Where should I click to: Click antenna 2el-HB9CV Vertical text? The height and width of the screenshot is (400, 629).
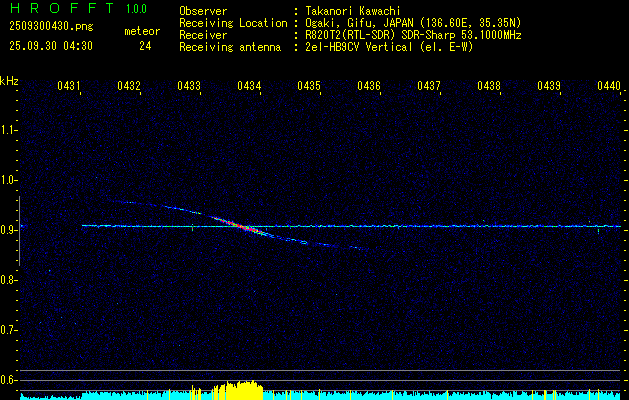(x=389, y=47)
